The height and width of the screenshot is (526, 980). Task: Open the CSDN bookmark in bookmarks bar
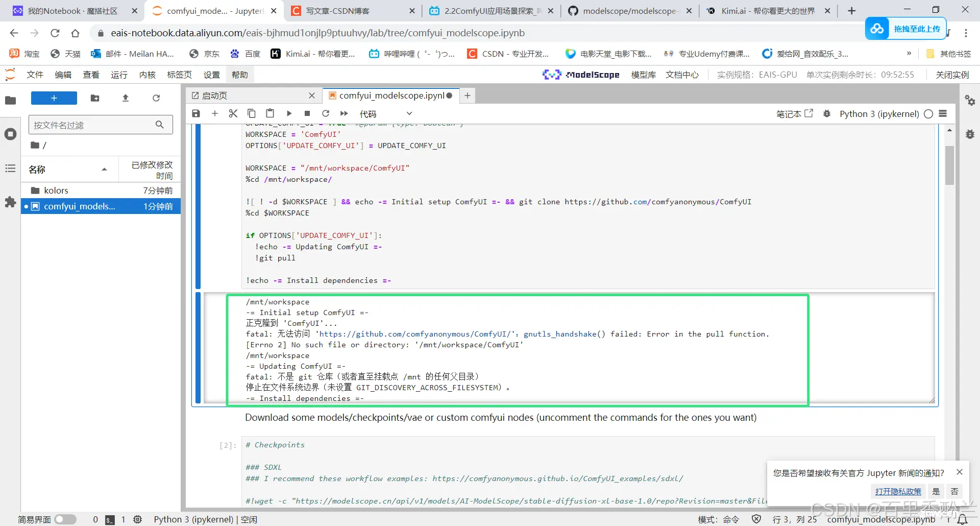[x=508, y=54]
